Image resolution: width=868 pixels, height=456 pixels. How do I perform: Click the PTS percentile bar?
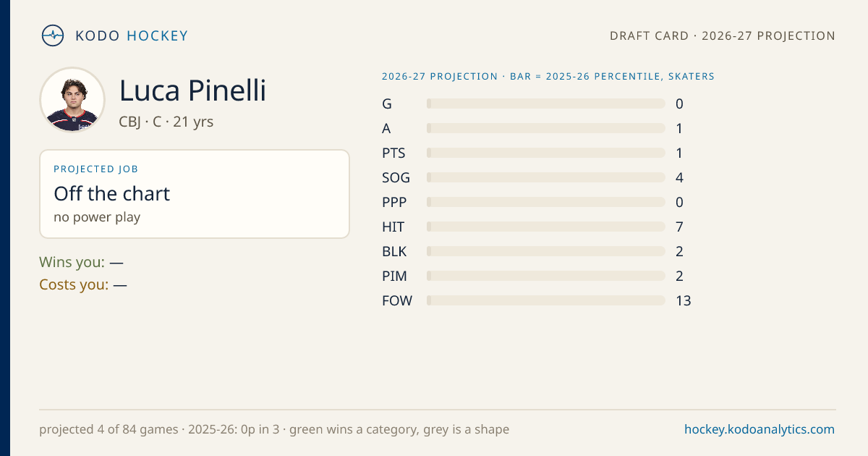coord(546,153)
